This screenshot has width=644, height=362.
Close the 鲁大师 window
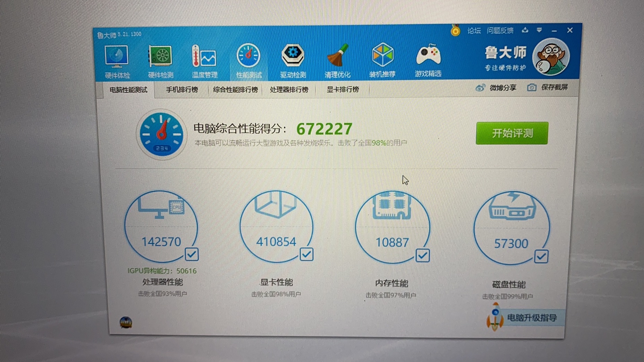point(570,30)
